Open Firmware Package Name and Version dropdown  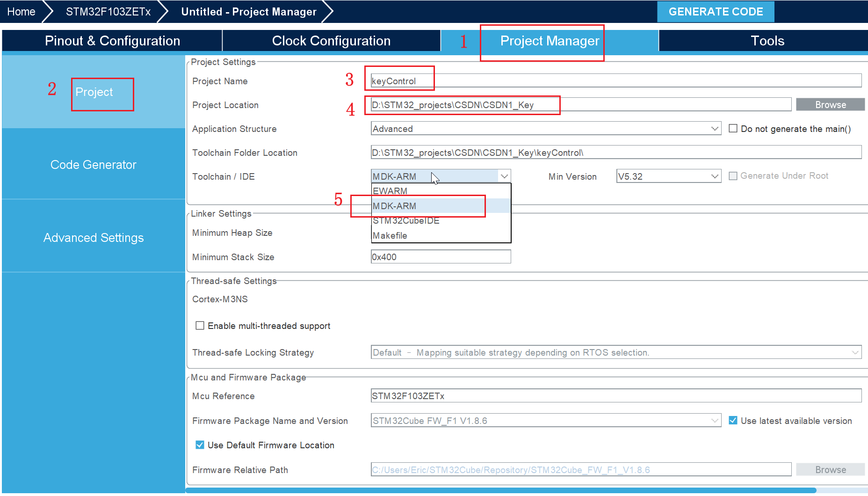546,421
